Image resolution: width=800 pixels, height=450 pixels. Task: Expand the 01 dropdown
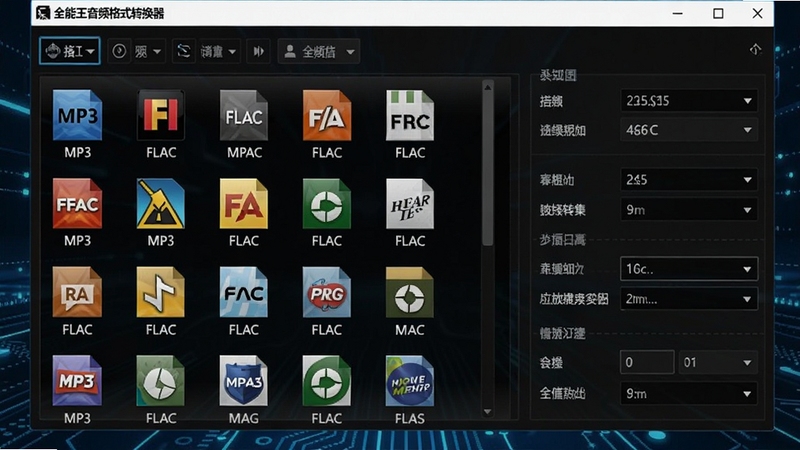coord(718,362)
